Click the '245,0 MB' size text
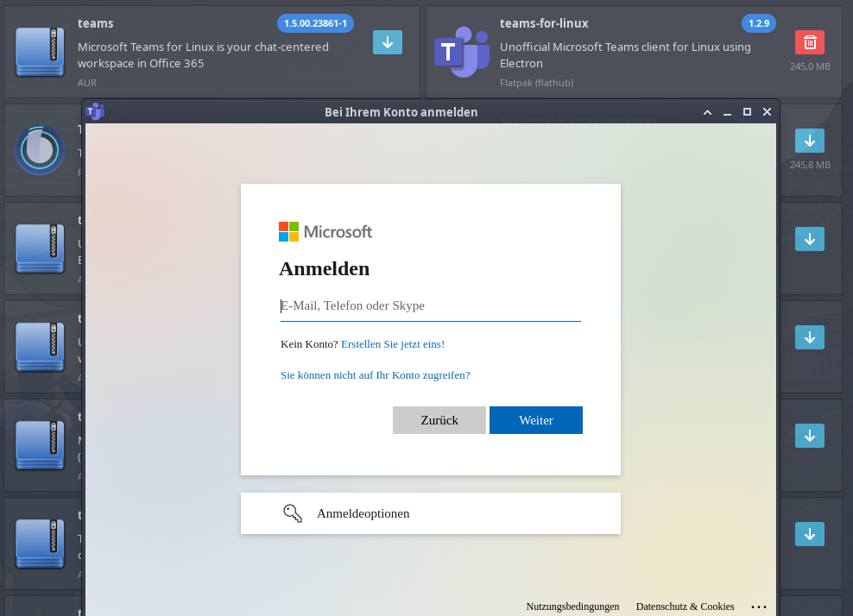The width and height of the screenshot is (853, 616). pos(810,66)
